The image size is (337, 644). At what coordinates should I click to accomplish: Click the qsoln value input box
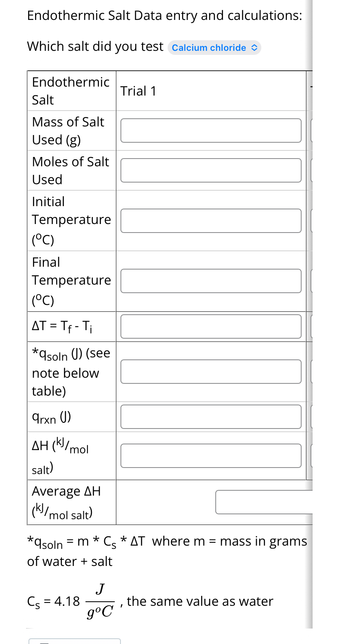click(x=210, y=371)
